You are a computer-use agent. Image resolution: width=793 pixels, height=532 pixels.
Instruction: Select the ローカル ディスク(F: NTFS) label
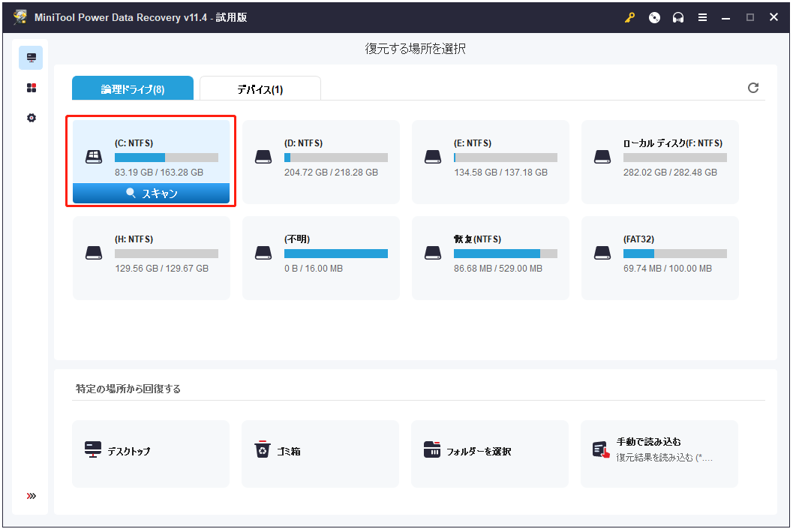click(673, 143)
